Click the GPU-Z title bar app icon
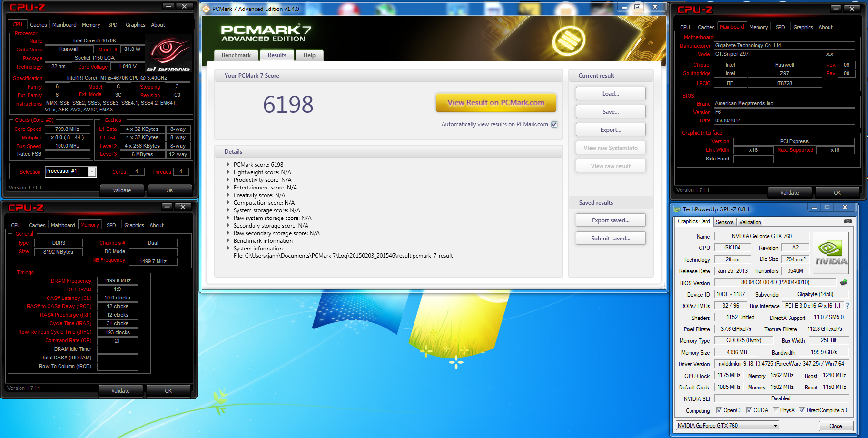Viewport: 868px width, 438px height. coord(677,209)
